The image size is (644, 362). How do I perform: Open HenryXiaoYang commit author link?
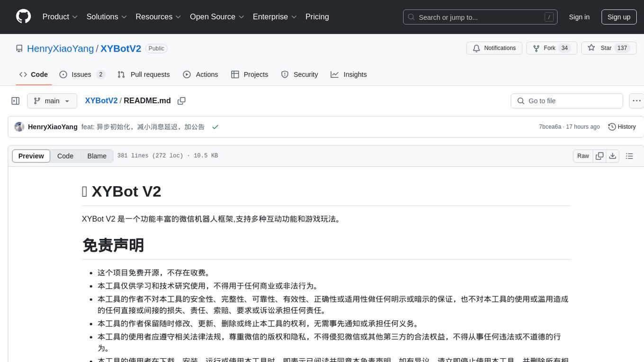click(53, 127)
